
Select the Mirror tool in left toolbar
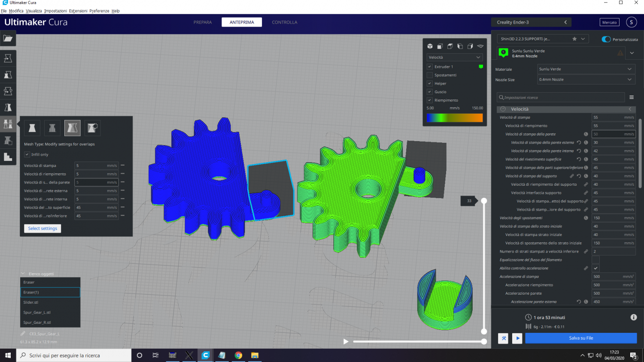point(8,107)
